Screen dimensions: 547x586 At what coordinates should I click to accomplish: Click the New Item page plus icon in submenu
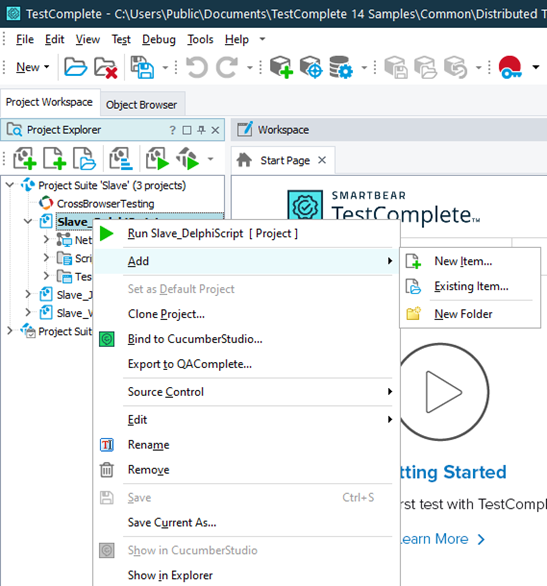click(x=414, y=261)
